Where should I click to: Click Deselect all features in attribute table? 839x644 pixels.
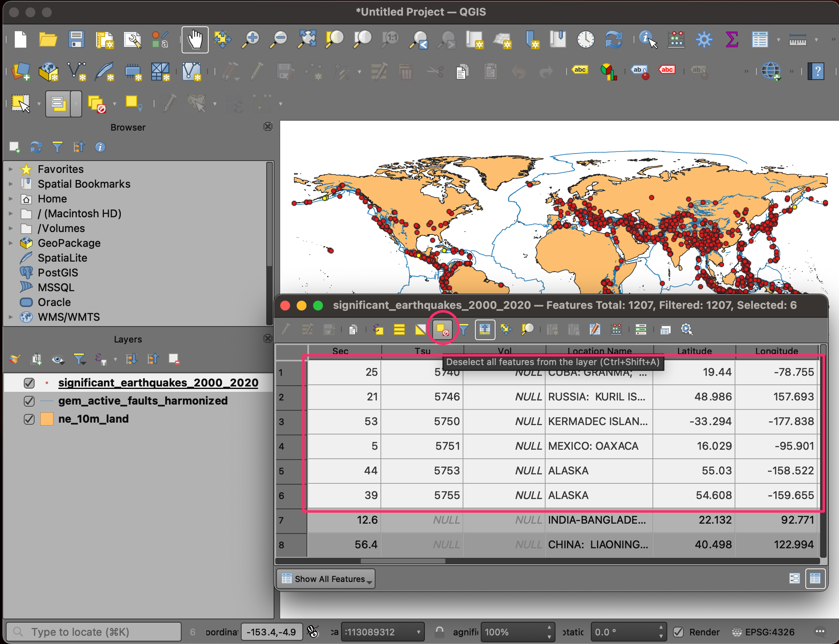tap(442, 329)
